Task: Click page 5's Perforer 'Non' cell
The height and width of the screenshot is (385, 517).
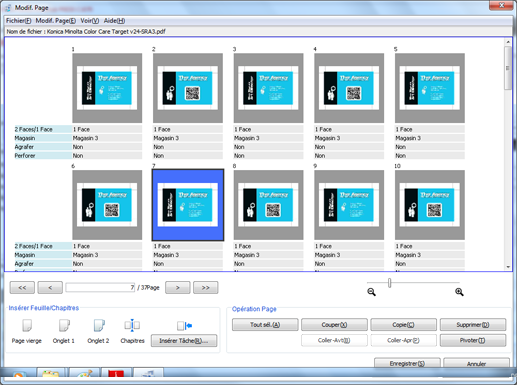Action: pos(430,156)
